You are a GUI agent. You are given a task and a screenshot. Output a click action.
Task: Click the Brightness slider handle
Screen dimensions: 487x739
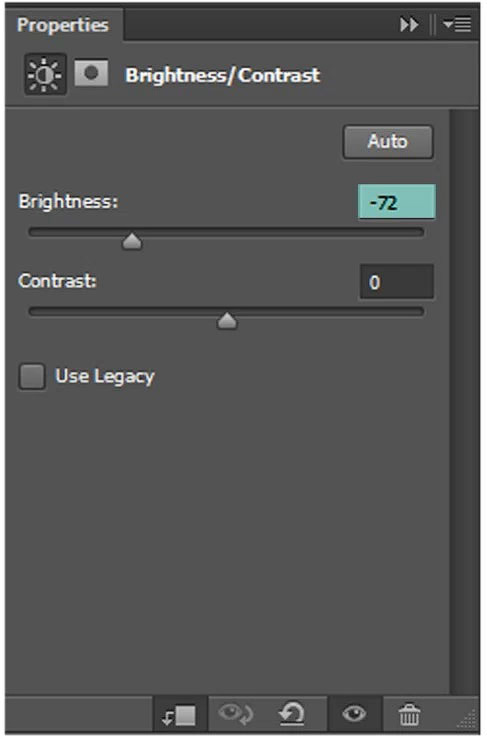(x=132, y=241)
